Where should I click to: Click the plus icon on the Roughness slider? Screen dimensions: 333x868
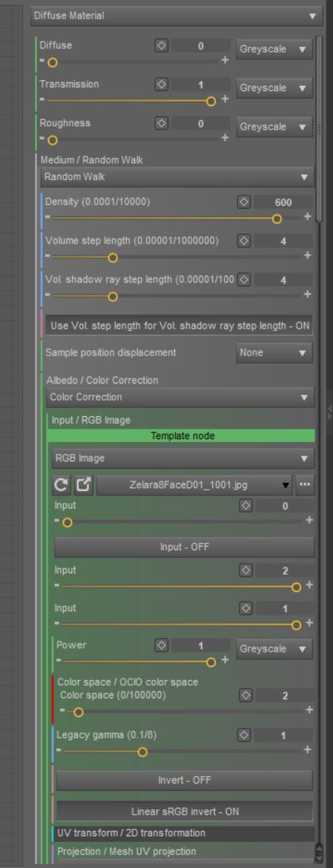pos(225,138)
